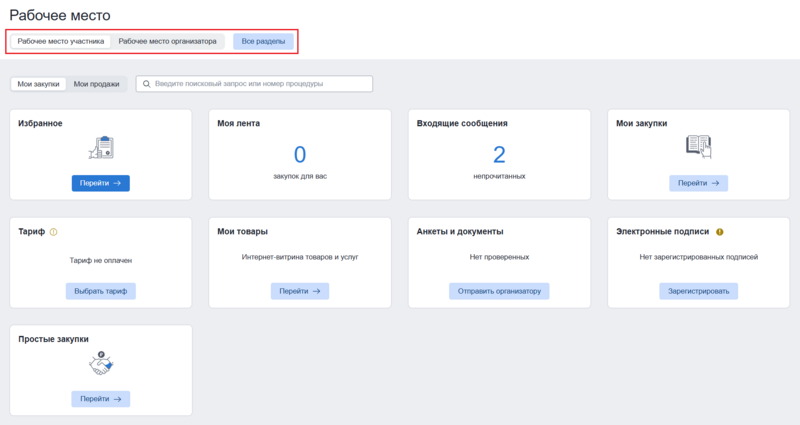Viewport: 800px width, 425px height.
Task: Click the Простые закупки handshake icon
Action: [x=100, y=366]
